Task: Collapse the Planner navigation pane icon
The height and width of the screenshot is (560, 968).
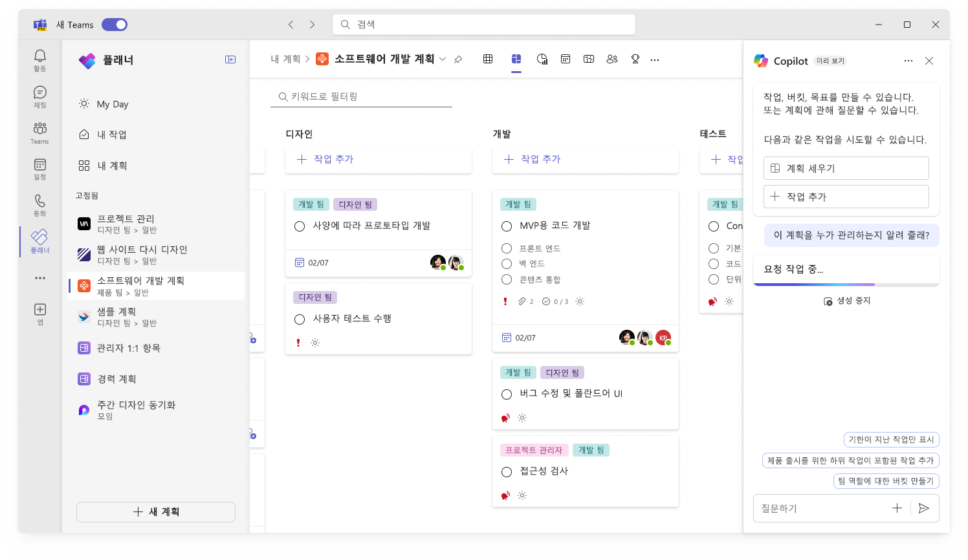Action: [x=230, y=59]
